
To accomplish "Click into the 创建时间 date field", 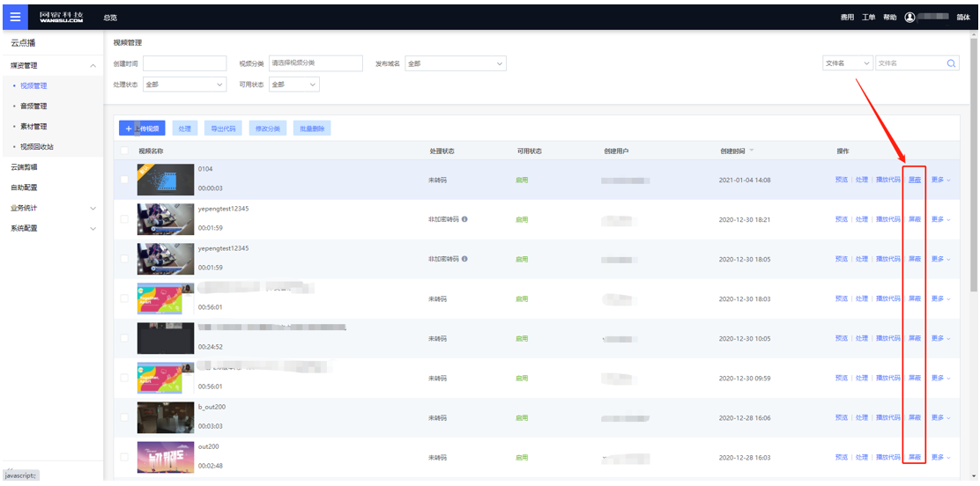I will [x=184, y=63].
